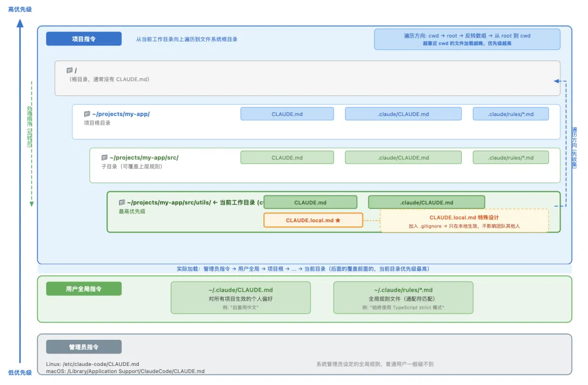588x385 pixels.
Task: Click the ~/.claude/rules/*.md global rules box
Action: (x=403, y=297)
